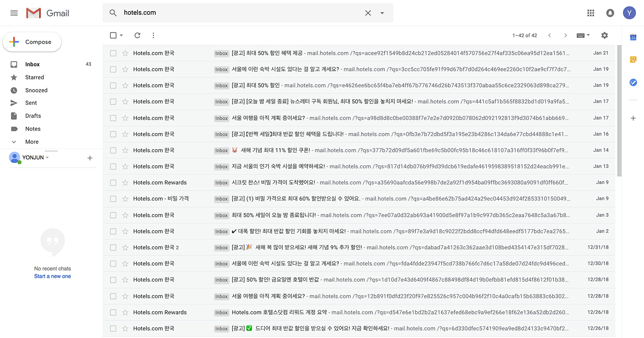Screen dimensions: 644x338
Task: Tick the Hotels.com Rewards Jan 9 checkbox
Action: coord(113,183)
